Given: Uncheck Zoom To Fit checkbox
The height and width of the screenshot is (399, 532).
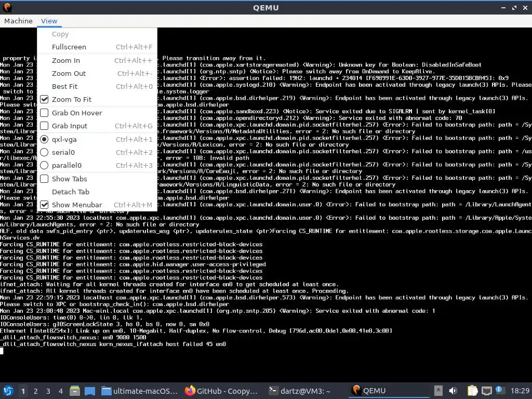Looking at the screenshot, I should coord(44,99).
